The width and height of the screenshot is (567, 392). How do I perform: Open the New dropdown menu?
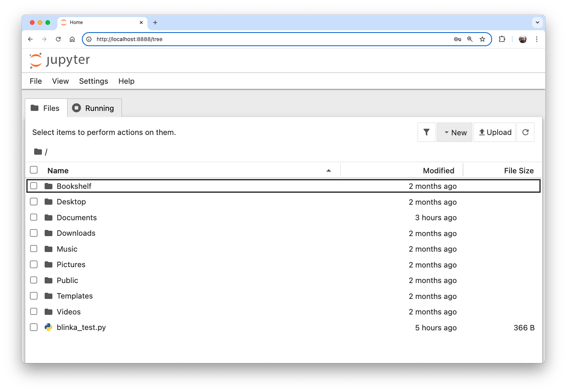point(454,132)
